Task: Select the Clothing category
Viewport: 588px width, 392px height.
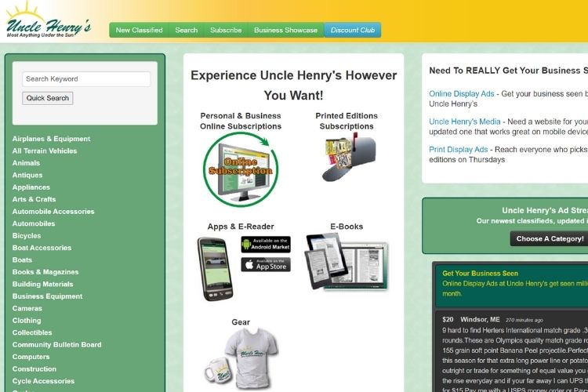Action: 27,321
